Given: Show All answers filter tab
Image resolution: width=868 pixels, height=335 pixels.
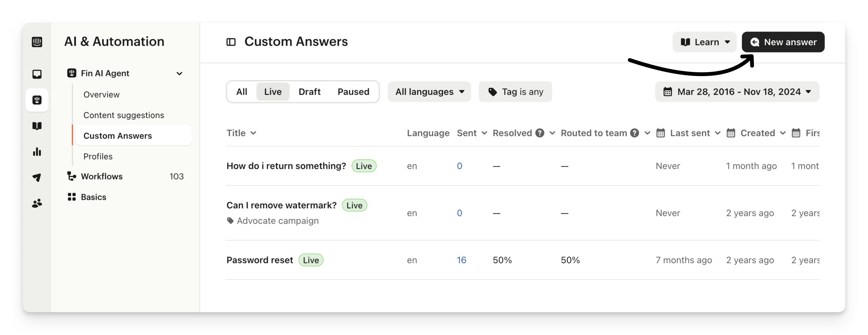Looking at the screenshot, I should tap(242, 92).
